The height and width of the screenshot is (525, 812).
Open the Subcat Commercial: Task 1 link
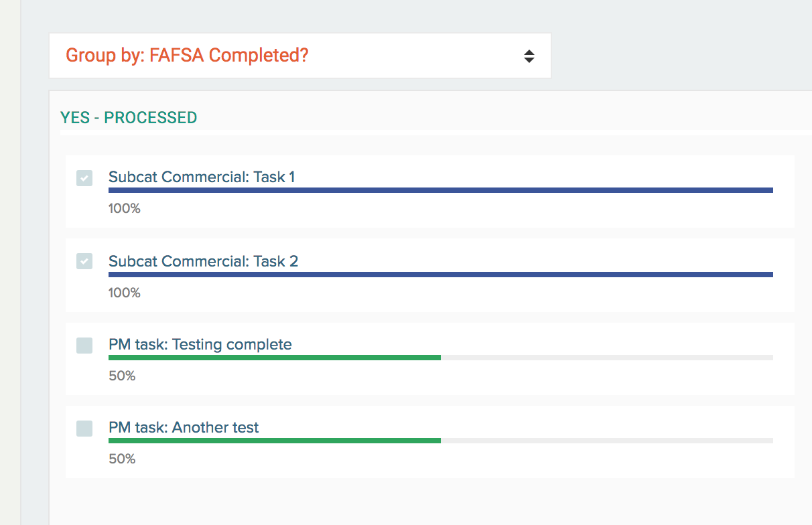coord(202,177)
